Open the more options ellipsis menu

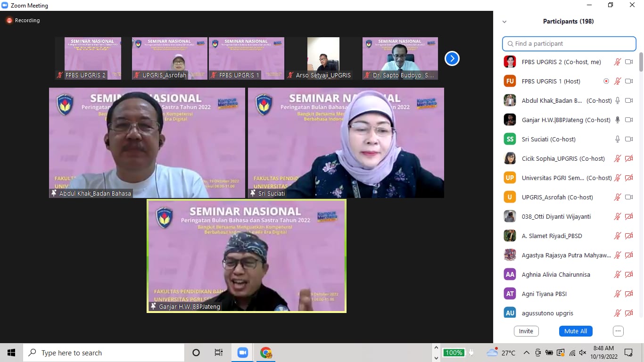tap(618, 331)
